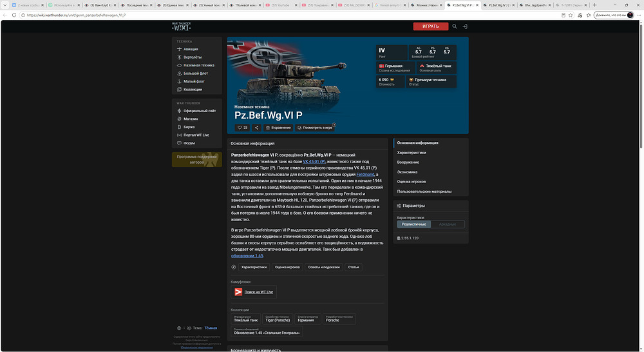The width and height of the screenshot is (644, 352).
Task: Click the Статьи chip
Action: pyautogui.click(x=353, y=267)
